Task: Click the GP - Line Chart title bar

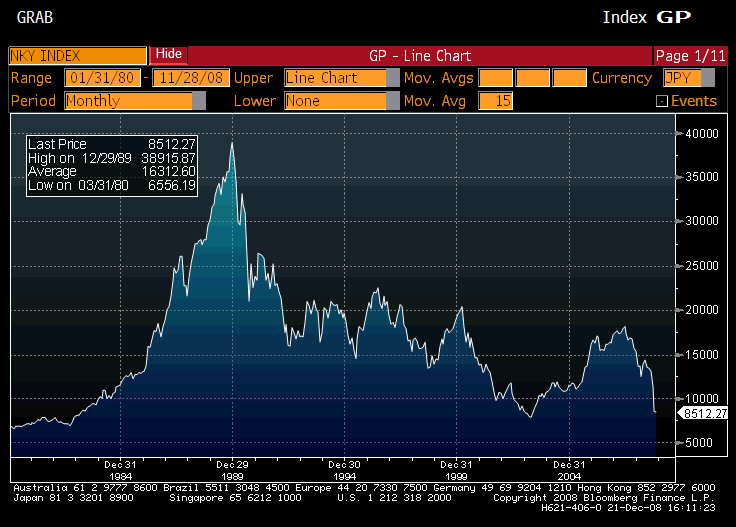Action: [x=420, y=55]
